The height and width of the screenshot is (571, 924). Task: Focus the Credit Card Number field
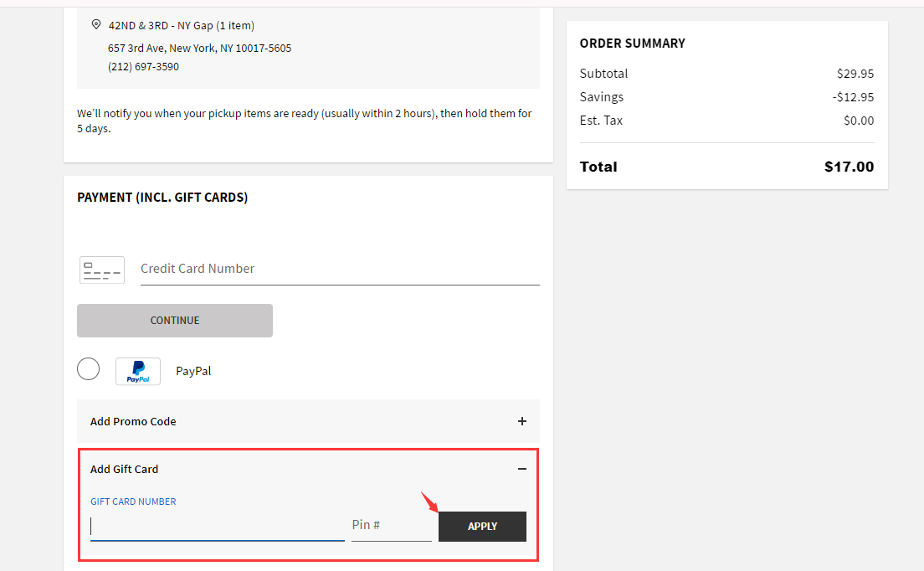[339, 269]
